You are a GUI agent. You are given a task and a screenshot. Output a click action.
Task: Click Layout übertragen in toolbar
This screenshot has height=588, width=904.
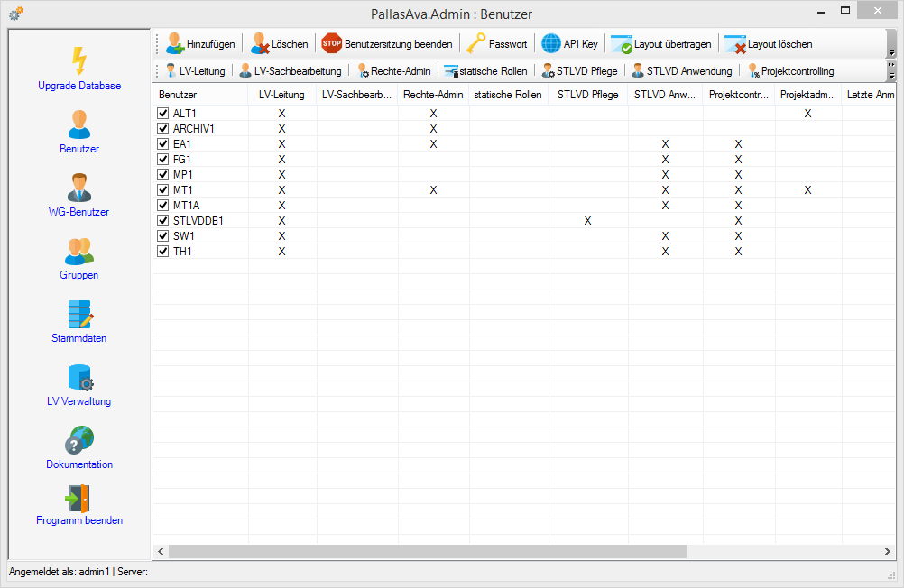click(x=660, y=44)
